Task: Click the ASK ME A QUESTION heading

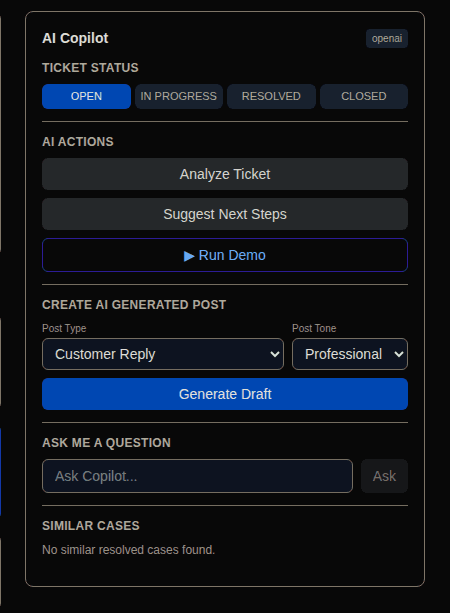Action: (106, 443)
